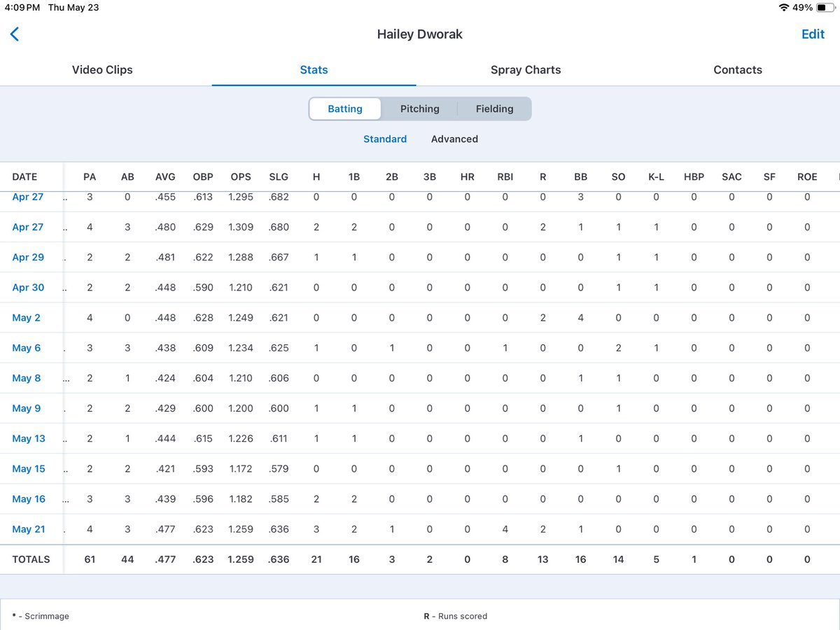Go to the Contacts tab

pyautogui.click(x=738, y=70)
